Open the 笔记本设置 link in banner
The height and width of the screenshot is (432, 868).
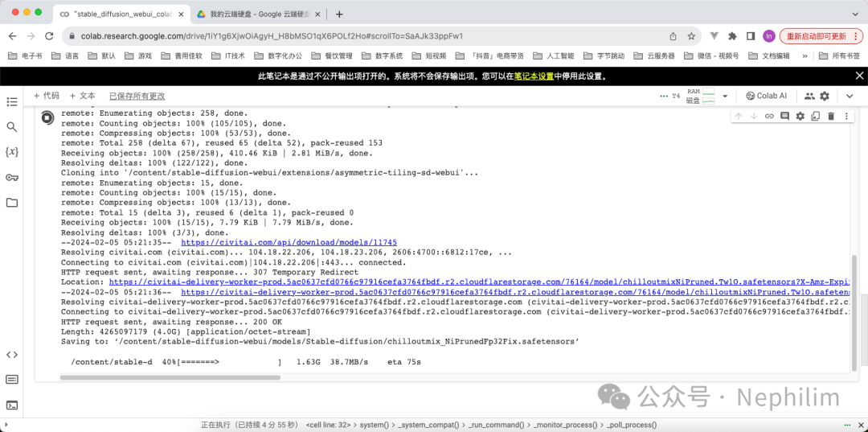(534, 76)
